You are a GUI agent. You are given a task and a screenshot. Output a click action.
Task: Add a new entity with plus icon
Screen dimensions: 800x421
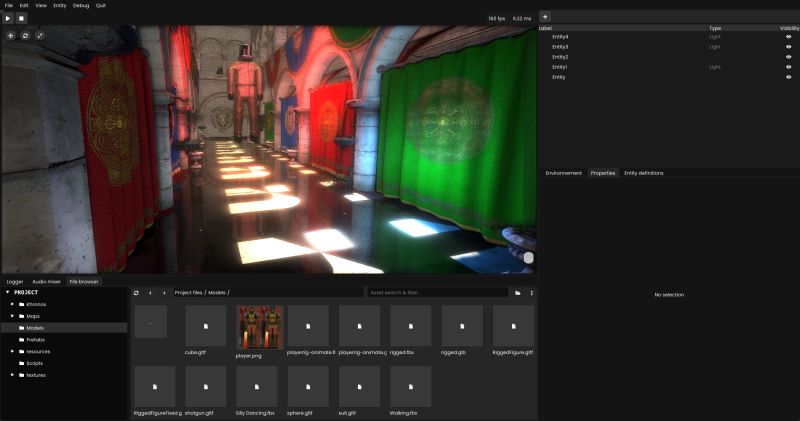pyautogui.click(x=545, y=17)
